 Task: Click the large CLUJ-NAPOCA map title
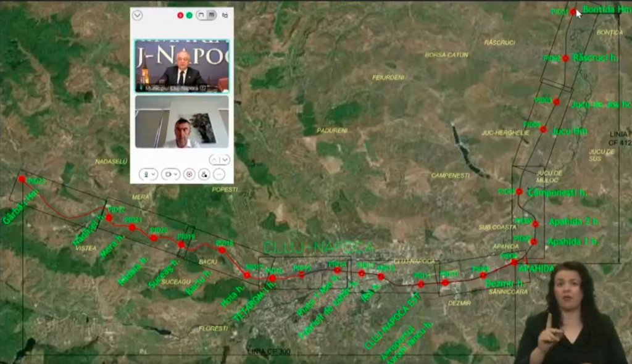pyautogui.click(x=318, y=247)
